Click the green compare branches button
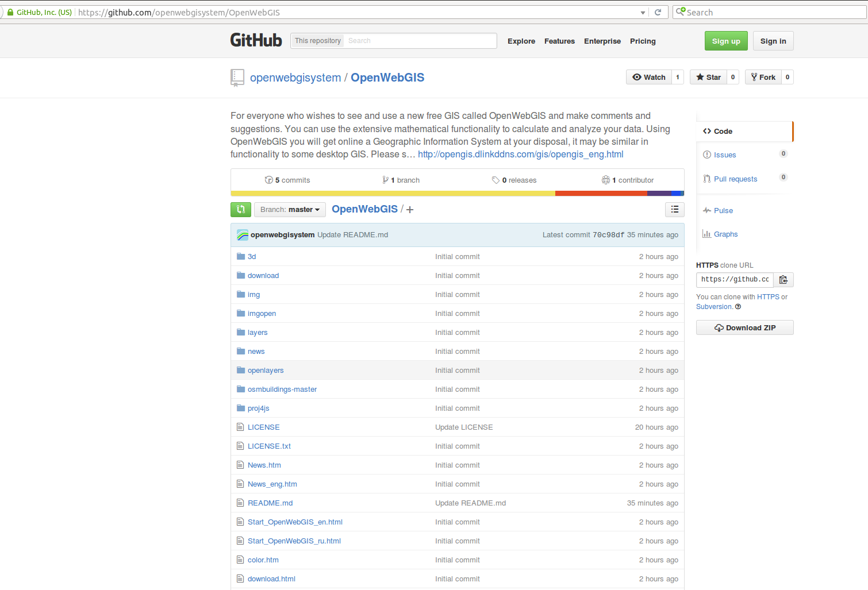 click(241, 210)
